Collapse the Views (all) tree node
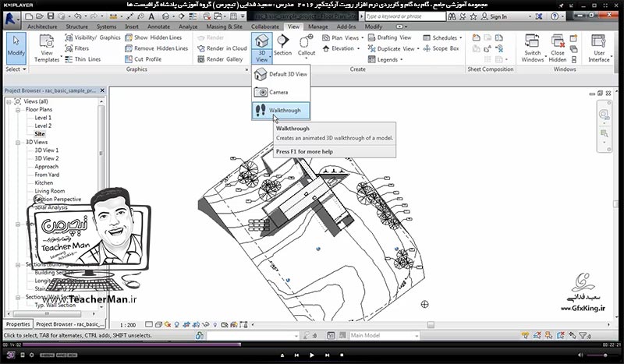Screen dimensions: 624x364 click(9, 102)
